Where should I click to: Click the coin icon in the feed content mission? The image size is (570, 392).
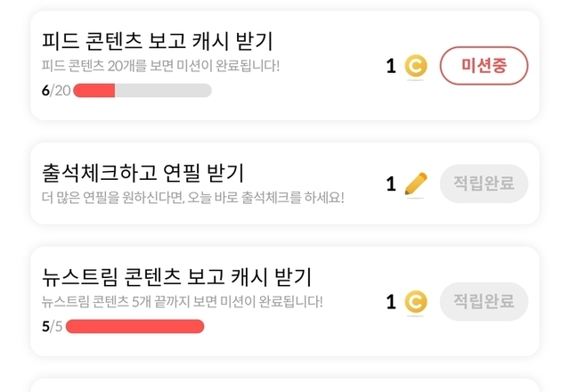[415, 66]
